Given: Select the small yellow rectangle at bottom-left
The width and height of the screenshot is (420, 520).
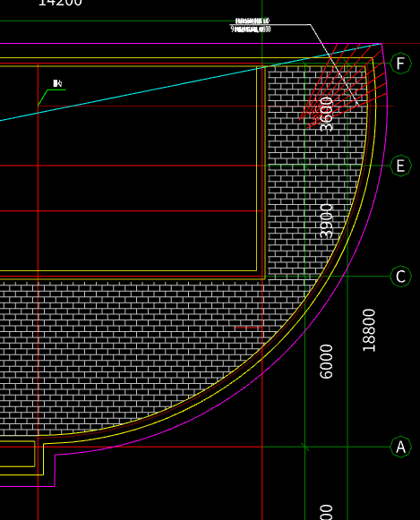Looking at the screenshot, I should click(x=17, y=454).
